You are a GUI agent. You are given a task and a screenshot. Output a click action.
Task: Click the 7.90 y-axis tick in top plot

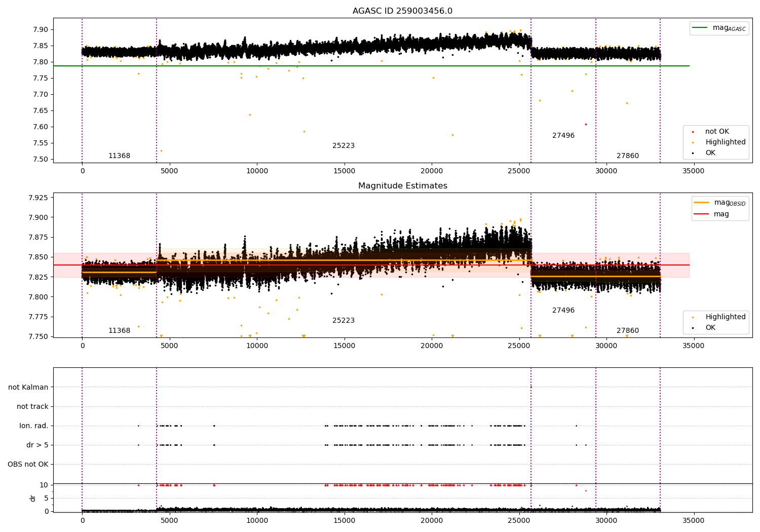pos(40,29)
